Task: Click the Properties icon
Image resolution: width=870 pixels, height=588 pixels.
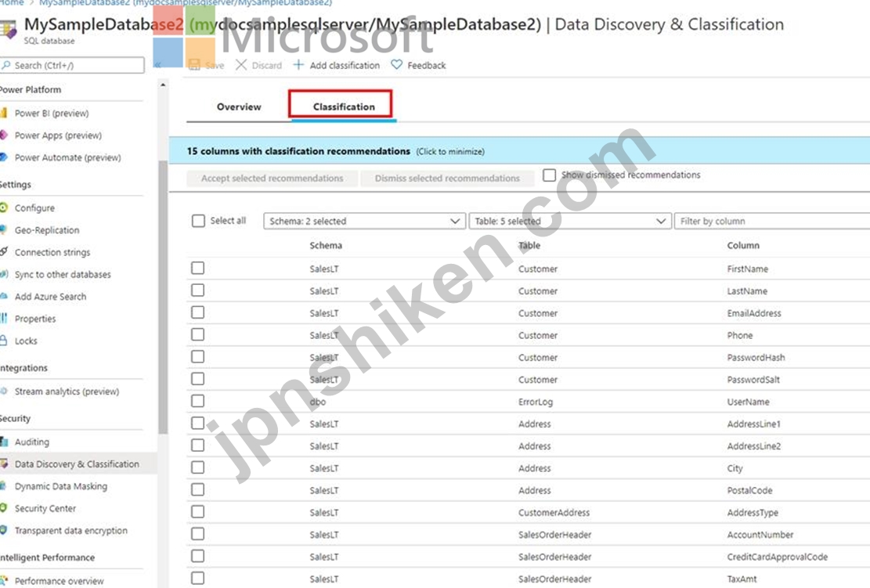Action: [3, 319]
